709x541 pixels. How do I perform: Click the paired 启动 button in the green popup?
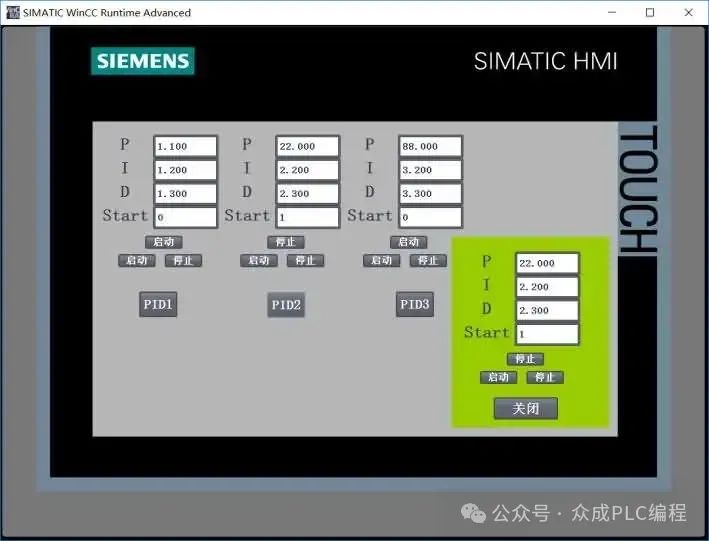pyautogui.click(x=498, y=377)
